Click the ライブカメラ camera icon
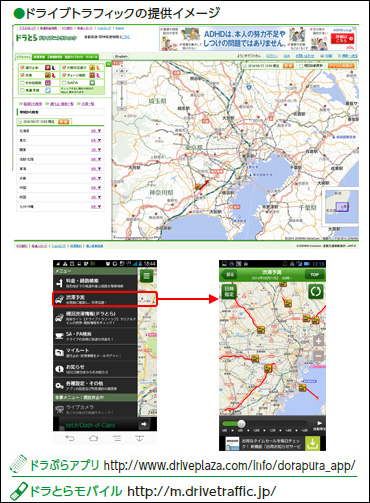This screenshot has width=370, height=503. pos(59,409)
